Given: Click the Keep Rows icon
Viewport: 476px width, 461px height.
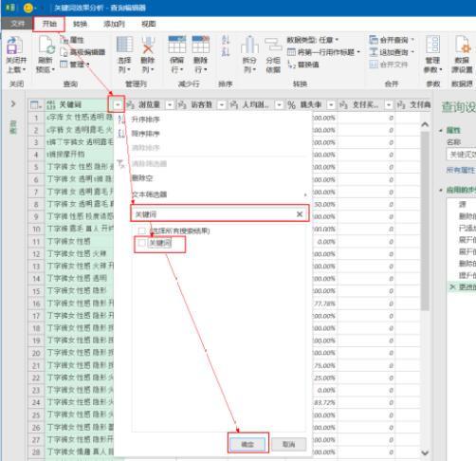Looking at the screenshot, I should click(x=177, y=45).
